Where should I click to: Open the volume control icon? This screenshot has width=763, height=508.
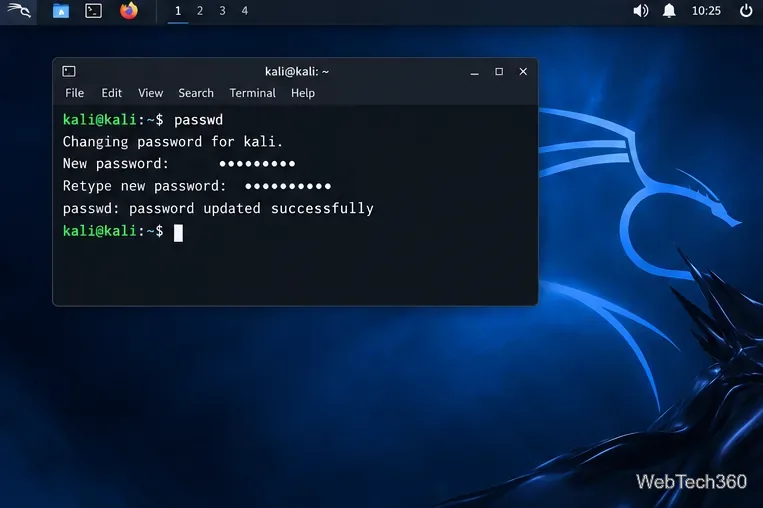[640, 11]
